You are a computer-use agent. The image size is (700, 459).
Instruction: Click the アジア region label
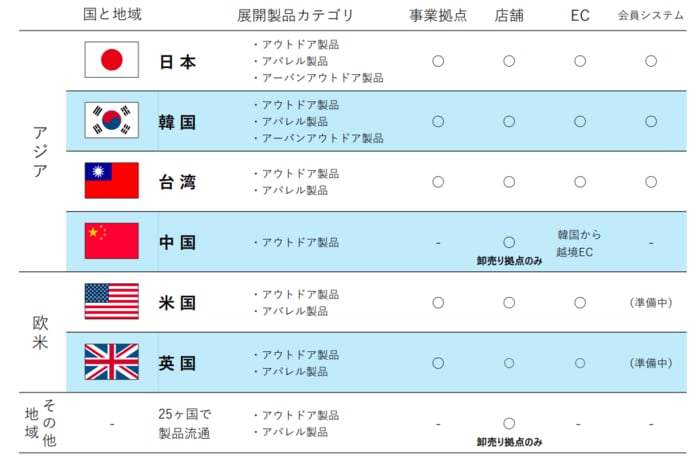[40, 151]
